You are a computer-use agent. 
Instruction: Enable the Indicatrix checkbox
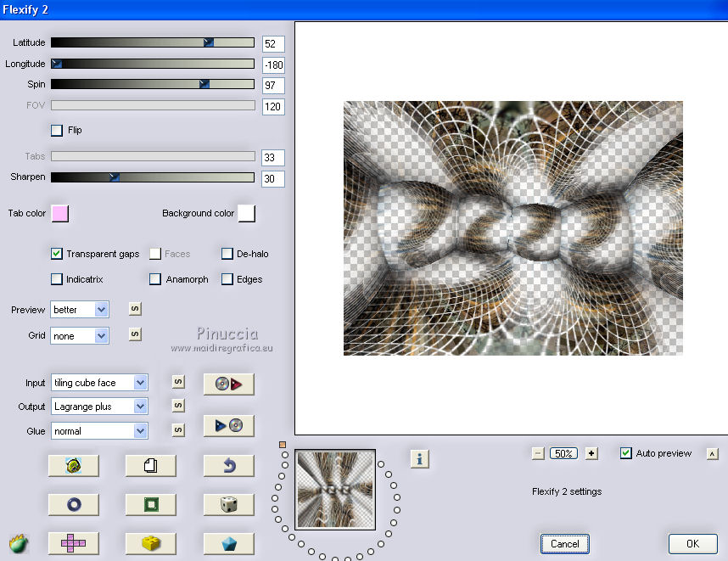pos(57,279)
